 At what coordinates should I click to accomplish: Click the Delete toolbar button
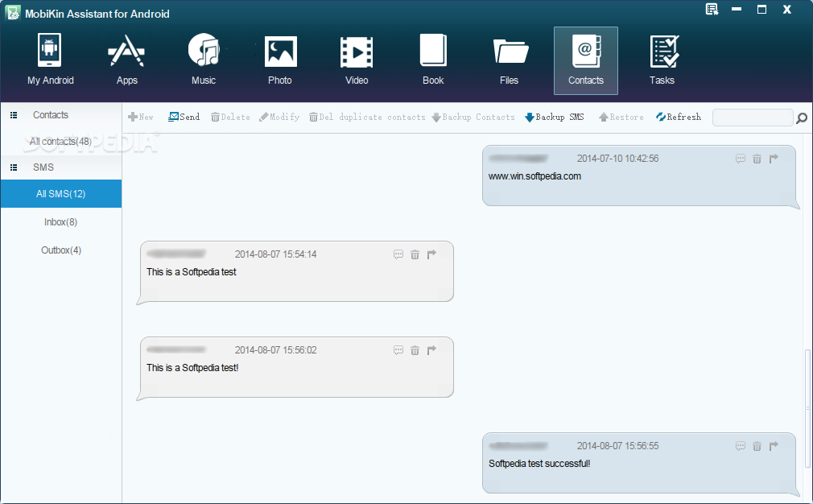[230, 118]
